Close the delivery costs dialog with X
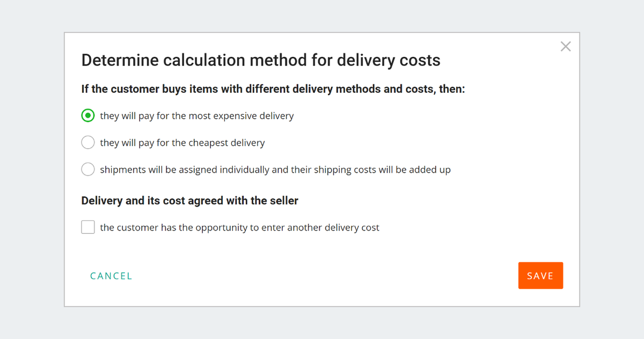644x339 pixels. point(566,47)
